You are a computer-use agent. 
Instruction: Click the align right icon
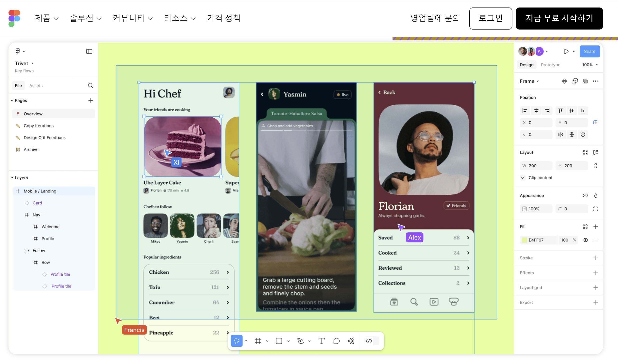pos(547,111)
